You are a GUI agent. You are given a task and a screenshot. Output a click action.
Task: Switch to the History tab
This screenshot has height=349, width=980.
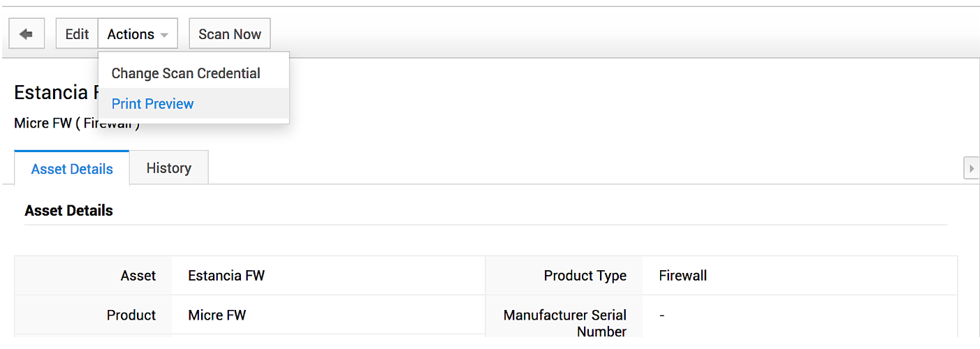[x=168, y=168]
